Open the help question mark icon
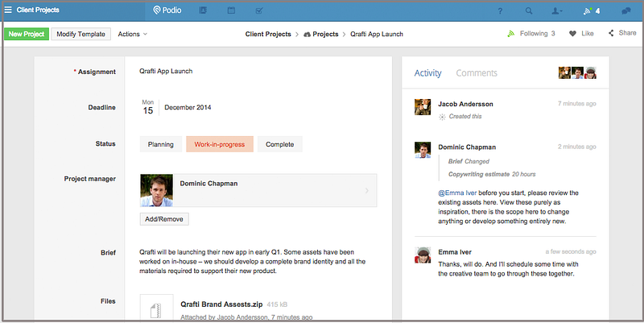This screenshot has height=323, width=644. coord(500,11)
